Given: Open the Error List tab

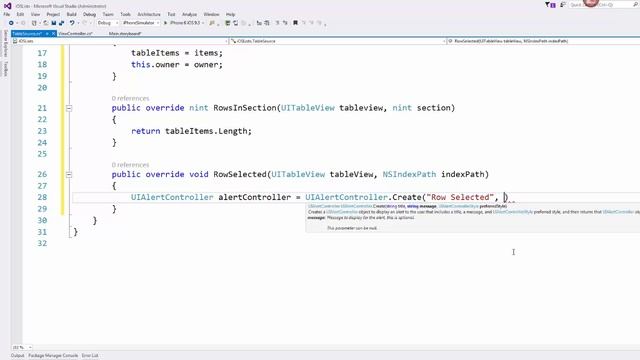Looking at the screenshot, I should (90, 356).
